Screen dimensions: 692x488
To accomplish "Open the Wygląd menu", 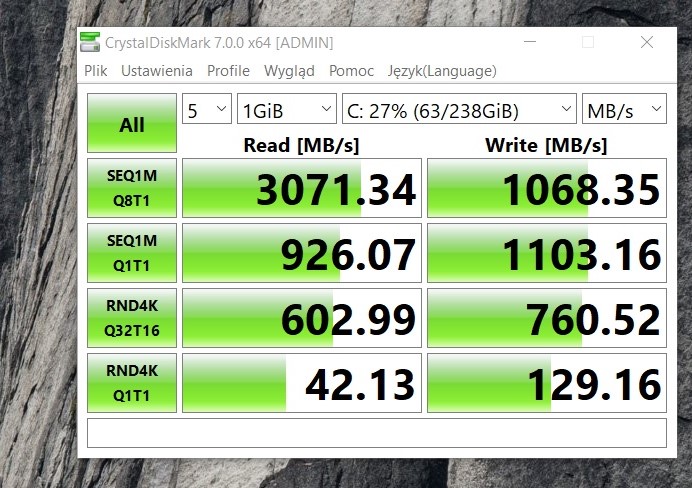I will 289,71.
